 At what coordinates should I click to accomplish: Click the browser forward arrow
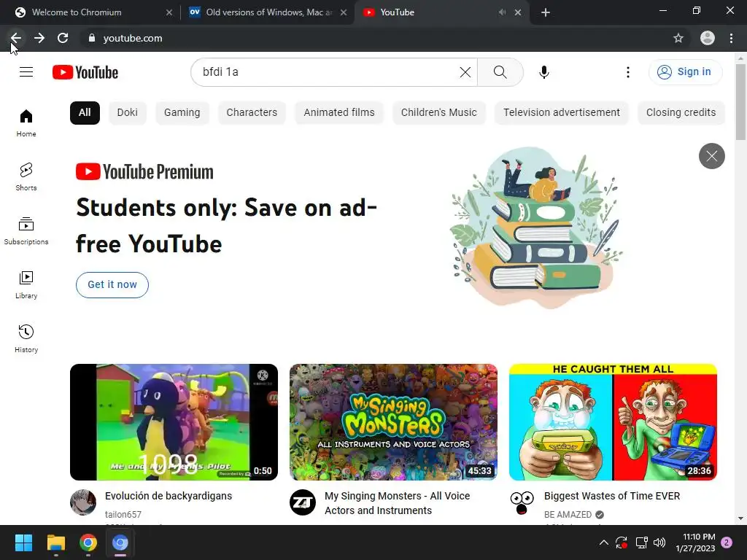pyautogui.click(x=39, y=38)
